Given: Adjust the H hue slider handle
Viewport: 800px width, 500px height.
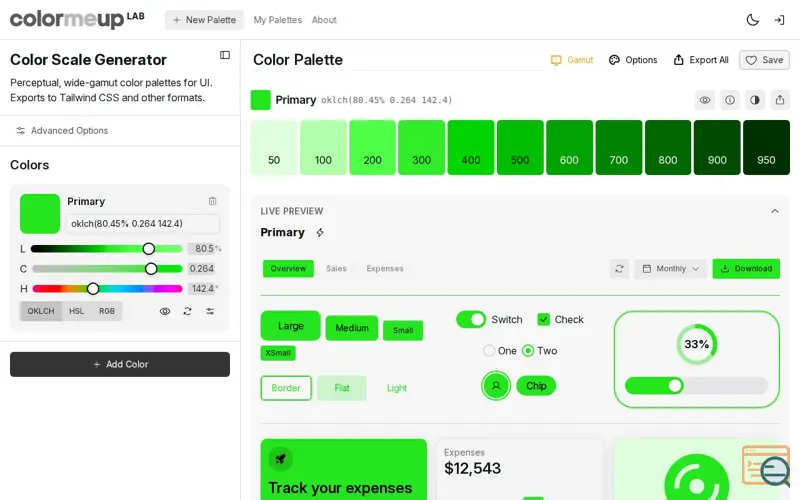Looking at the screenshot, I should pyautogui.click(x=93, y=289).
